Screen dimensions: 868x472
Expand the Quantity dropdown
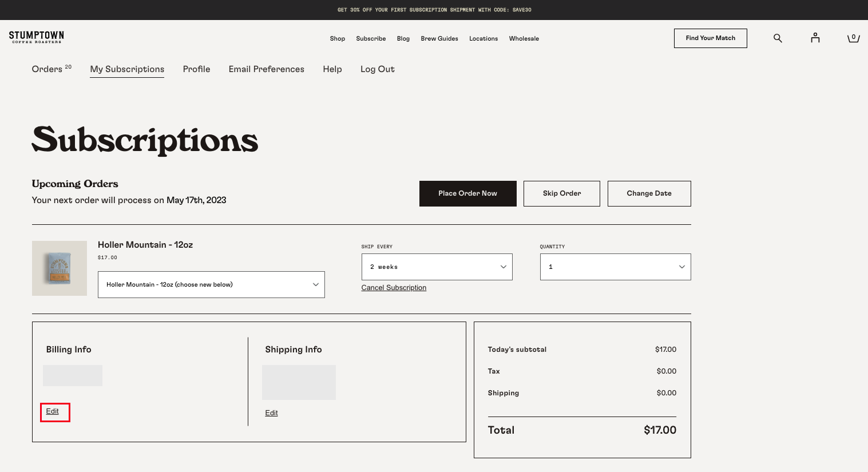point(616,267)
